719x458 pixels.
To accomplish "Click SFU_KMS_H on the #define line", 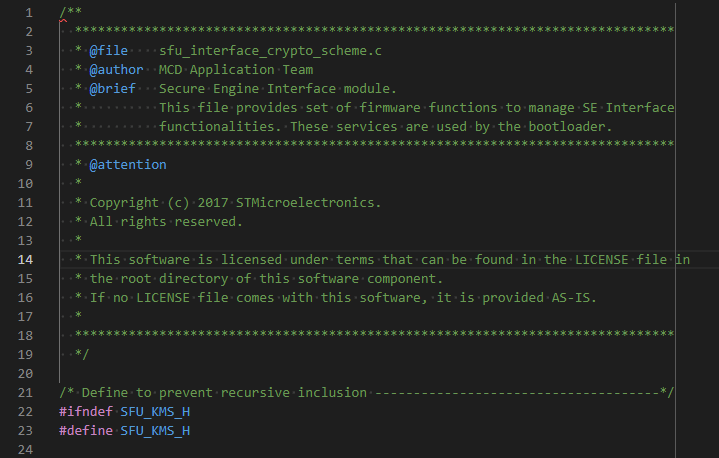I will (x=155, y=430).
